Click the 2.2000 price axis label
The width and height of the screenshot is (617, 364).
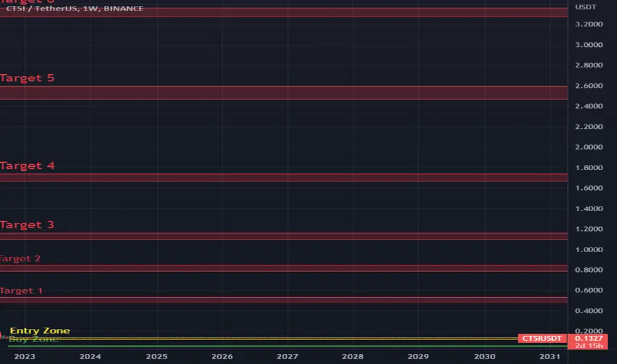point(589,126)
